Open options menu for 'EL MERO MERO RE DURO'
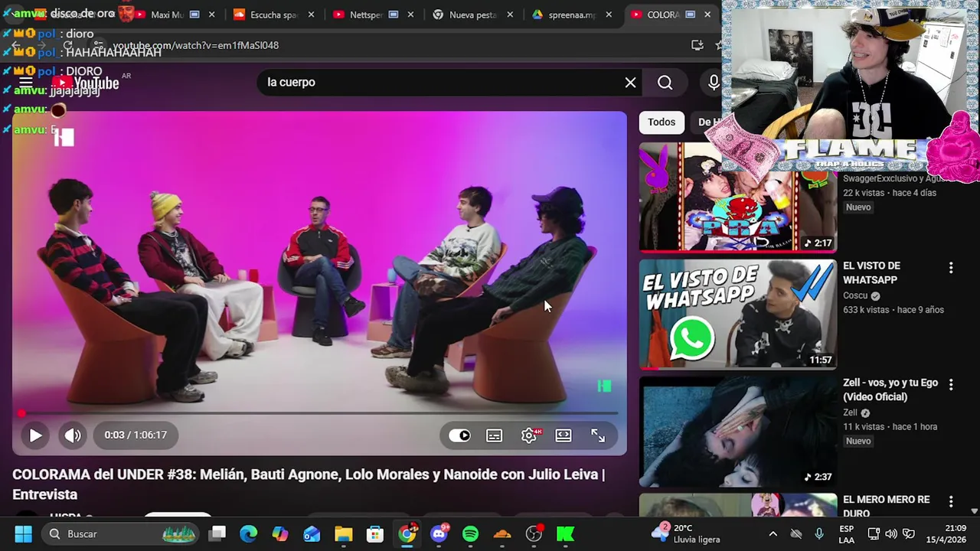Image resolution: width=980 pixels, height=551 pixels. pos(951,501)
